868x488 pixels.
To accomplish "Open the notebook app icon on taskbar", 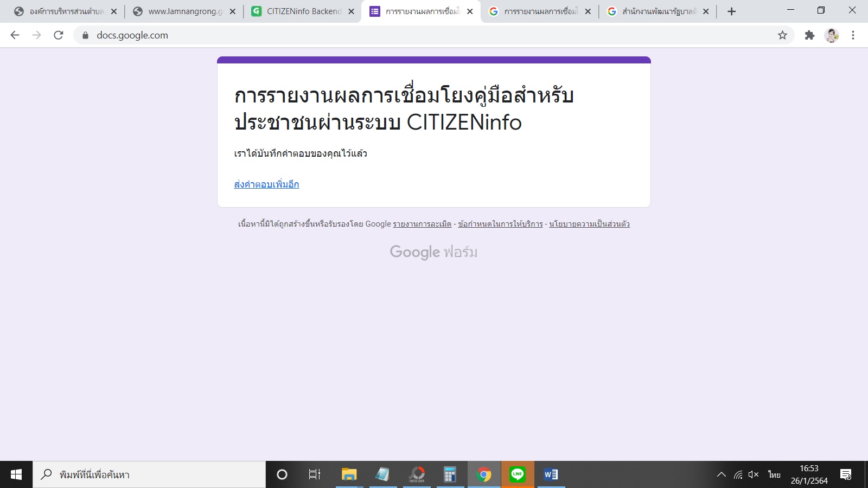I will click(x=382, y=474).
